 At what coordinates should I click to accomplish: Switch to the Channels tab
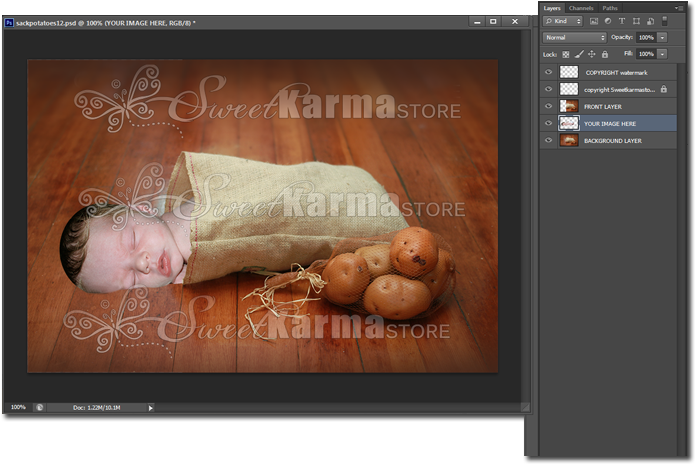tap(581, 8)
